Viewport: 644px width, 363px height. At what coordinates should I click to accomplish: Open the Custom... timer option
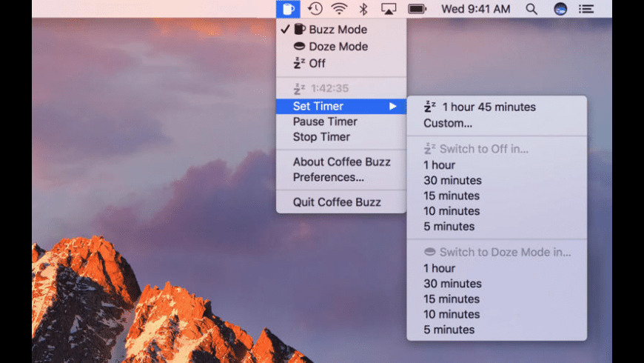tap(497, 123)
